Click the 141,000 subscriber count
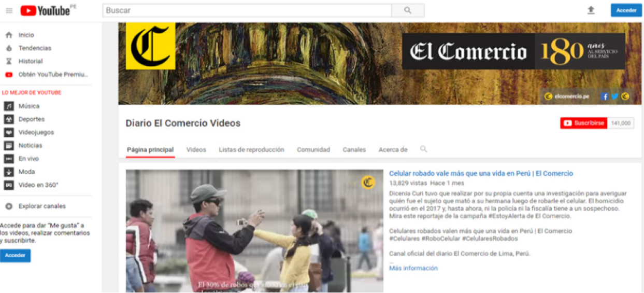Screen dimensions: 644x293 point(621,123)
